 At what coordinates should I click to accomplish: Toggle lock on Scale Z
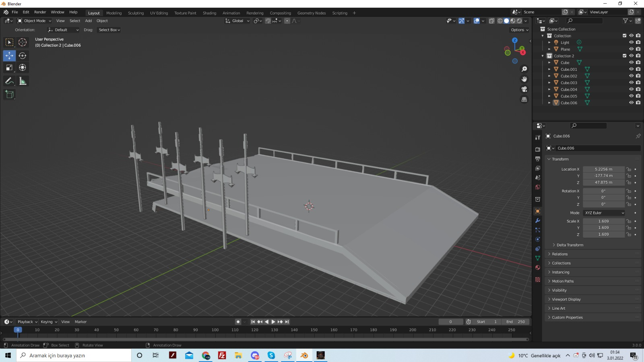[x=629, y=234]
